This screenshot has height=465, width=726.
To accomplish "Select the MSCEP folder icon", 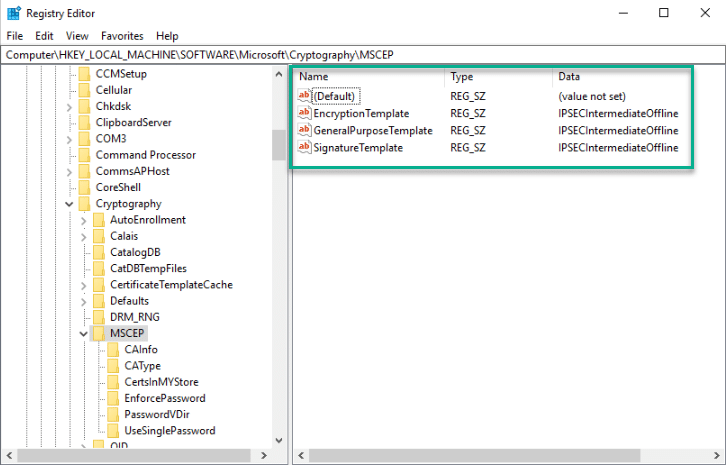I will pyautogui.click(x=99, y=333).
